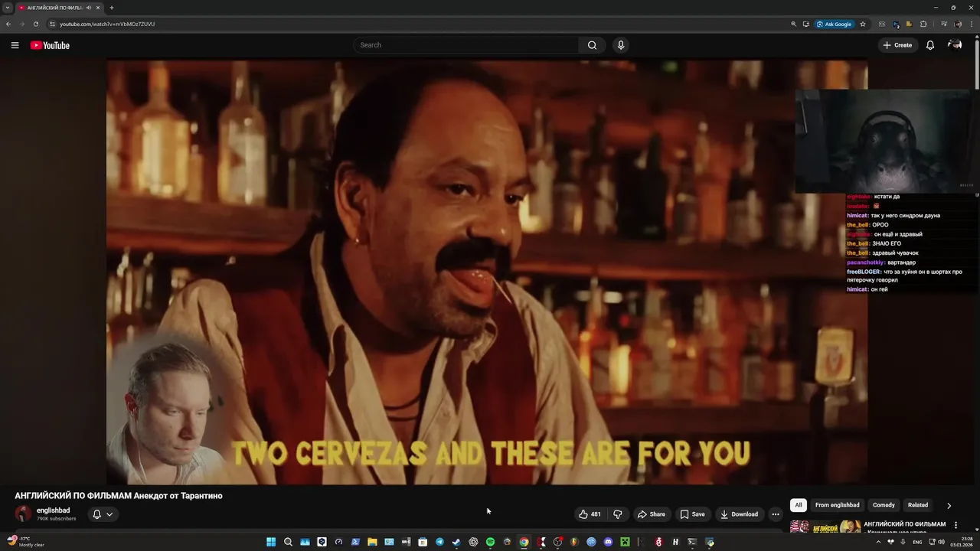Open the Windows Start menu
Viewport: 980px width, 551px height.
tap(271, 542)
